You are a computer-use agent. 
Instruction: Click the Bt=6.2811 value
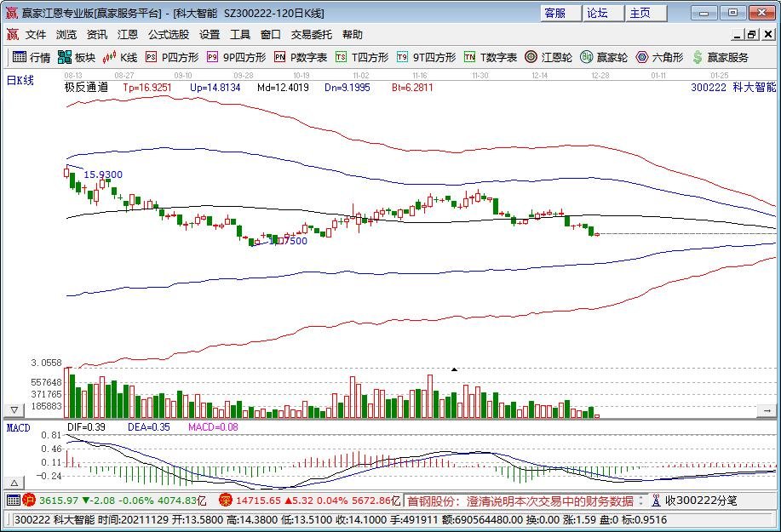412,88
